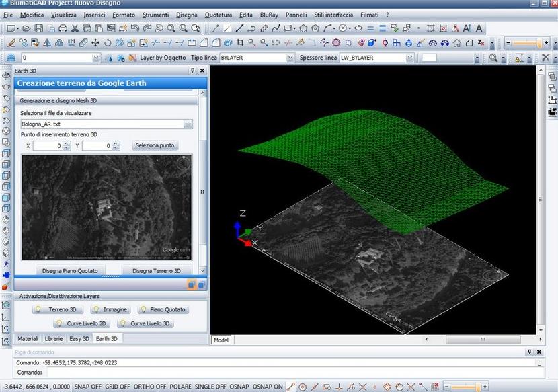The width and height of the screenshot is (558, 392).
Task: Select the Text tool A icon
Action: (478, 28)
